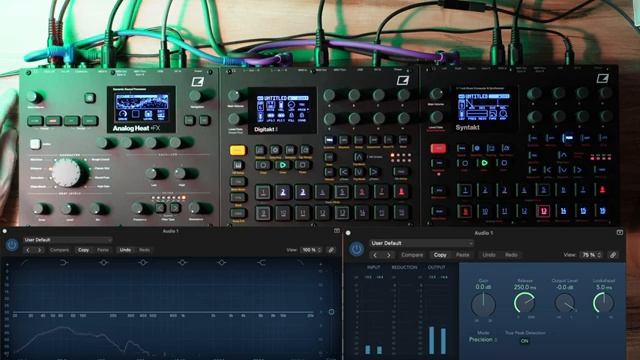This screenshot has height=360, width=640.
Task: Go to next preset in EQ window
Action: tap(39, 250)
